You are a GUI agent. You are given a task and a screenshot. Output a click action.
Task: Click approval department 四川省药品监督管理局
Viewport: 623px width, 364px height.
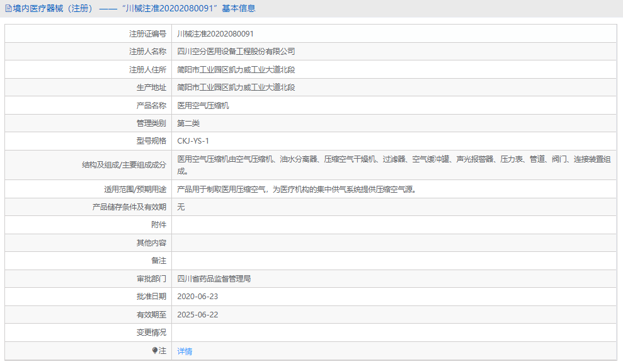214,278
